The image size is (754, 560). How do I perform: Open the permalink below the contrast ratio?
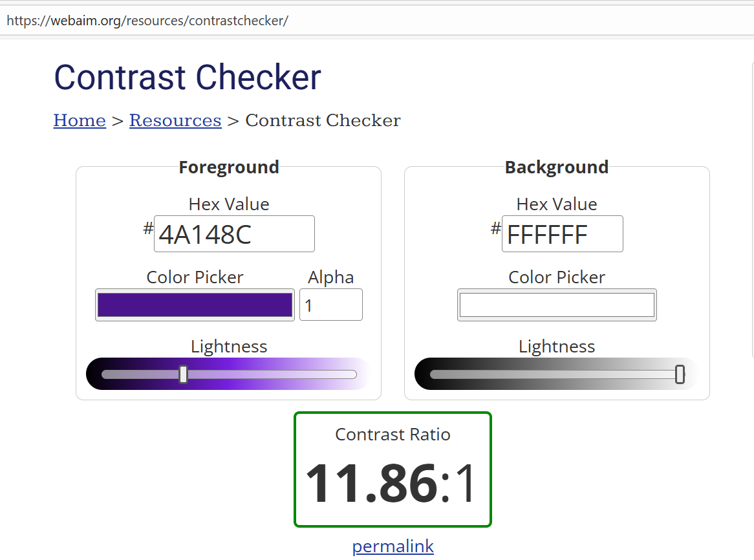(x=393, y=546)
